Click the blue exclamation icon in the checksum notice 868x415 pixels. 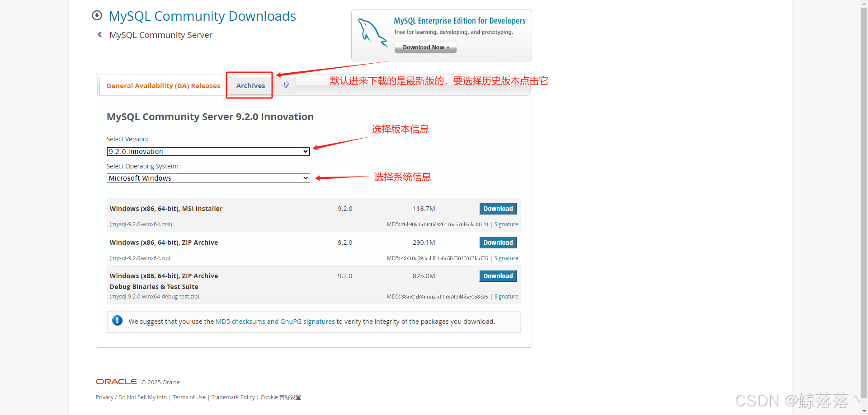coord(117,321)
